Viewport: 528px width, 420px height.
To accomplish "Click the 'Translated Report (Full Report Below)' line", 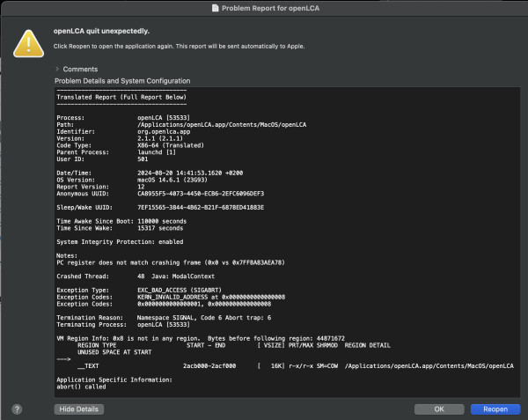I will tap(121, 97).
